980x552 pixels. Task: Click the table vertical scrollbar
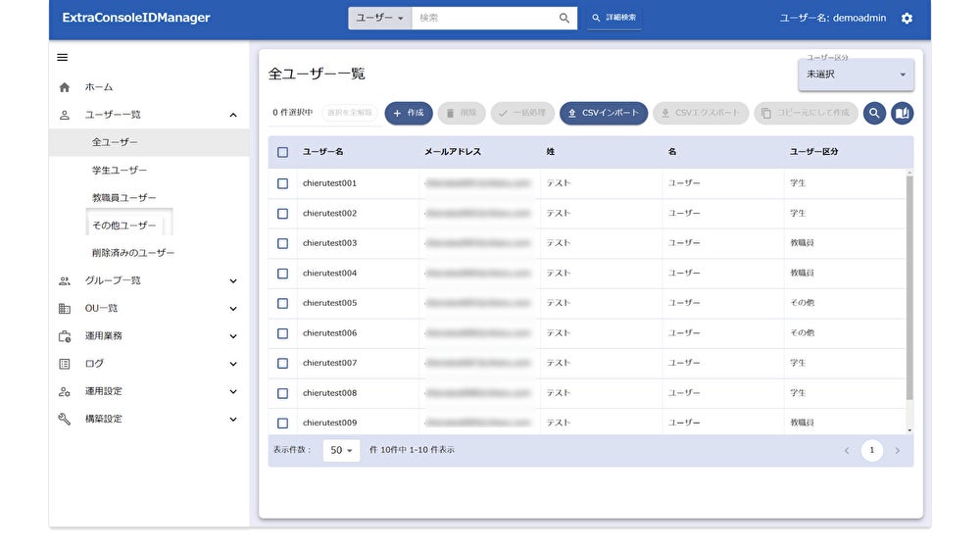click(x=908, y=284)
